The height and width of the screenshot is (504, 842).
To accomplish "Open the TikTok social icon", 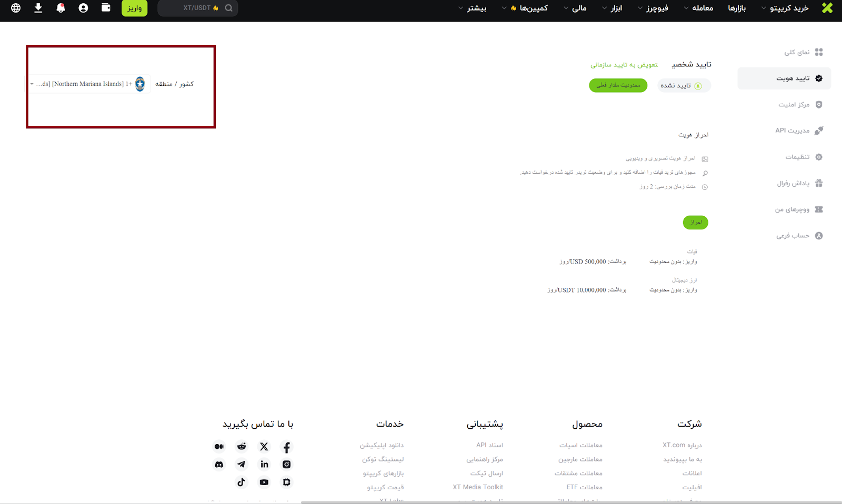I will pos(242,482).
